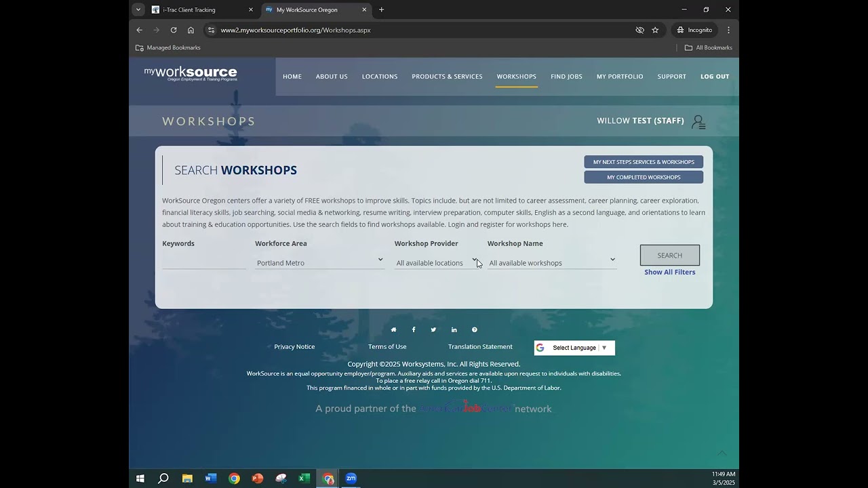Open the Privacy Notice link
The height and width of the screenshot is (488, 868).
[x=294, y=347]
